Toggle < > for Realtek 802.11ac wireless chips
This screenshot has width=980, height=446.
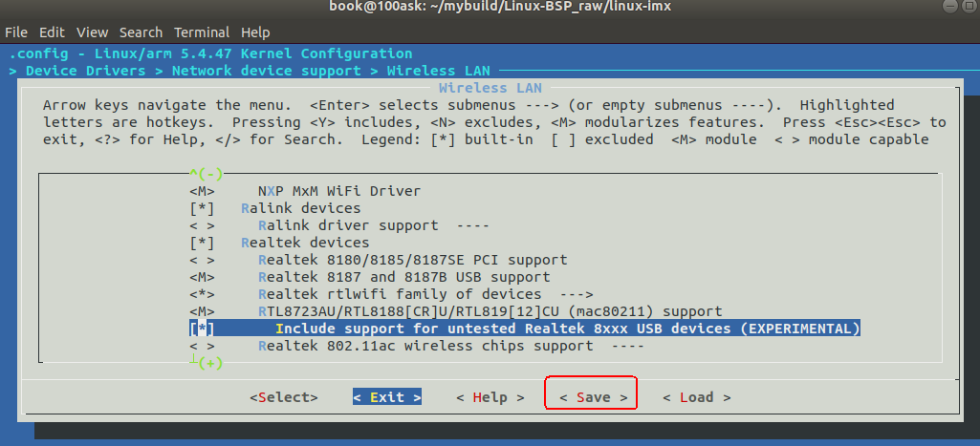[x=202, y=346]
